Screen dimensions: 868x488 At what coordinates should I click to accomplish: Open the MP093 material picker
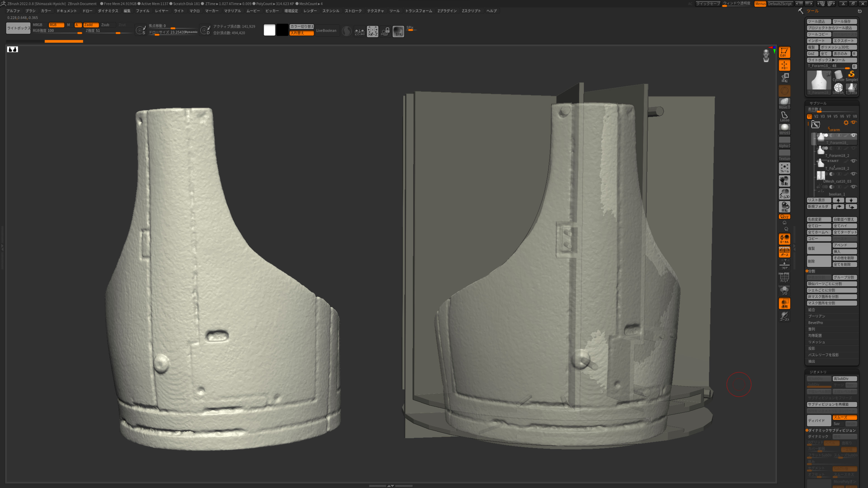point(784,129)
